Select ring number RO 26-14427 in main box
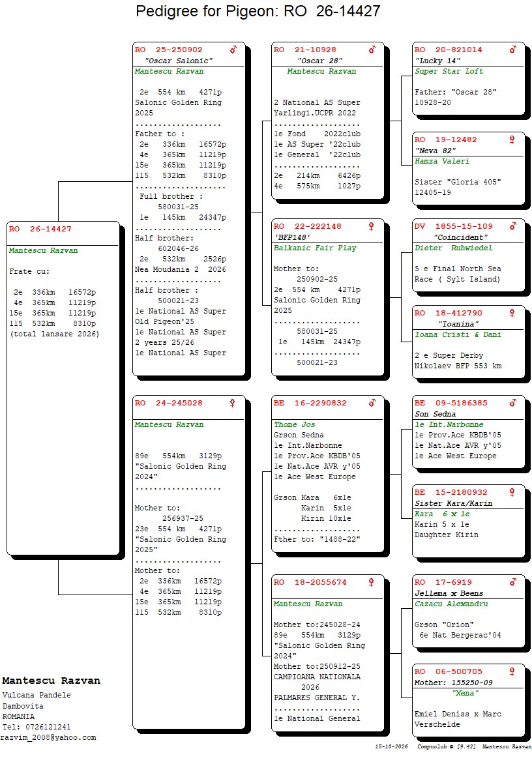 (40, 229)
